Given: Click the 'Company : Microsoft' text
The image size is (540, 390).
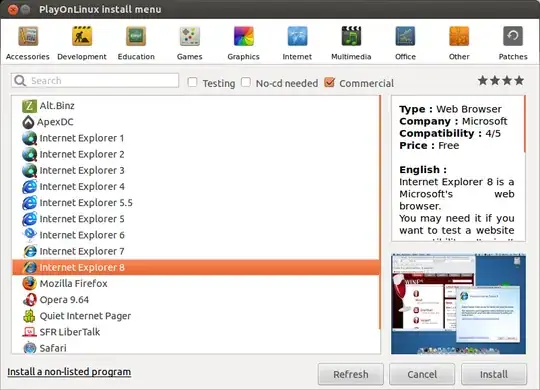Looking at the screenshot, I should pyautogui.click(x=453, y=121).
